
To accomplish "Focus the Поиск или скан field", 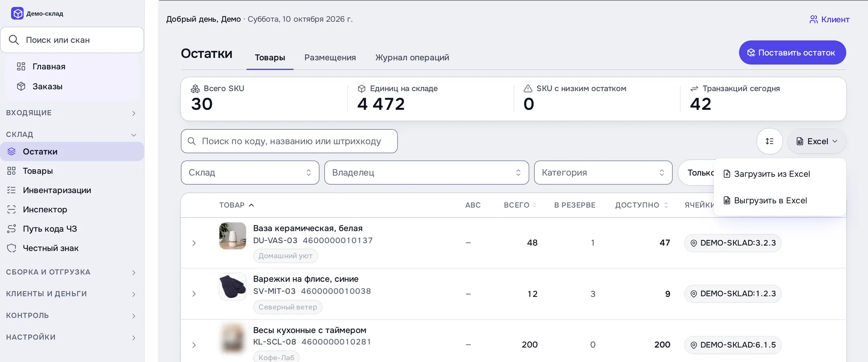I will coord(72,40).
